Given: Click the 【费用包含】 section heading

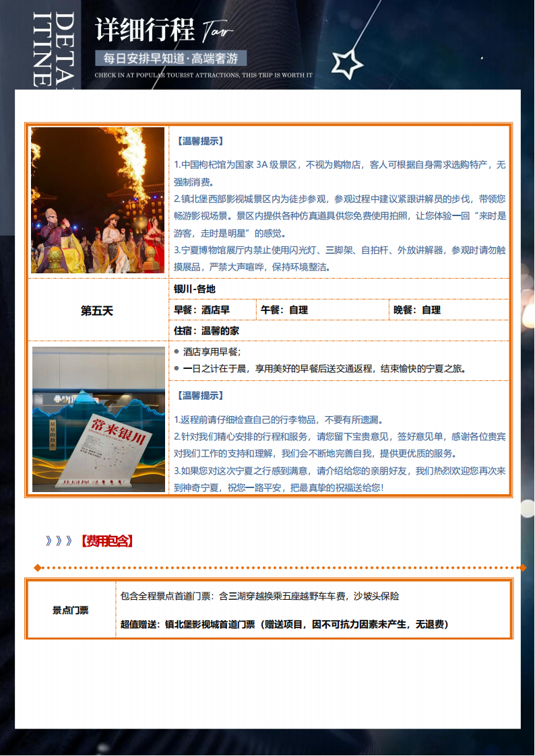Looking at the screenshot, I should coord(106,541).
